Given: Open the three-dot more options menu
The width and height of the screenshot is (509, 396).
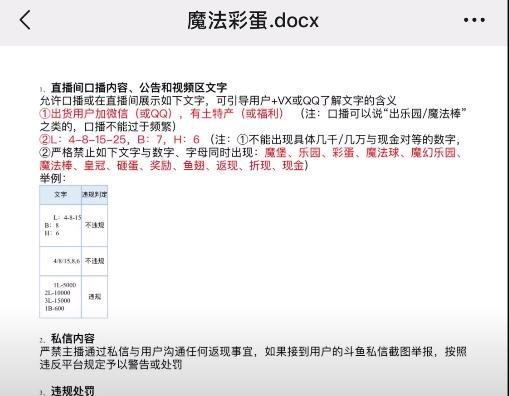Looking at the screenshot, I should point(474,20).
